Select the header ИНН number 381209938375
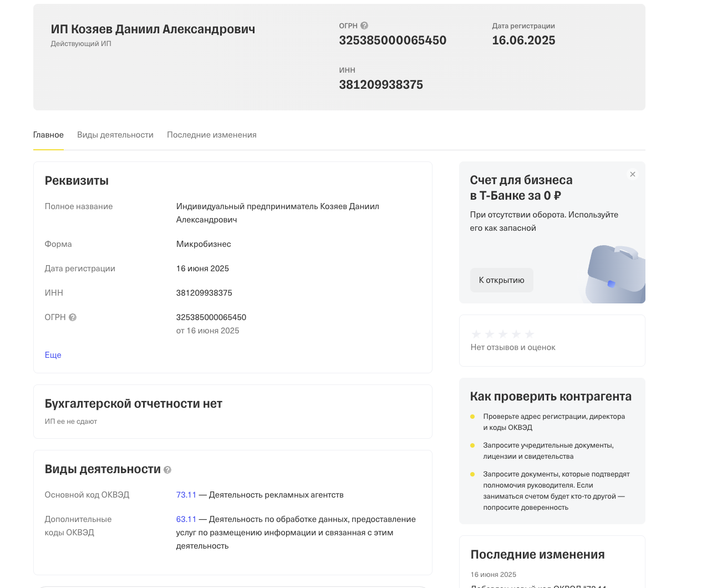Viewport: 702px width, 588px height. [381, 85]
